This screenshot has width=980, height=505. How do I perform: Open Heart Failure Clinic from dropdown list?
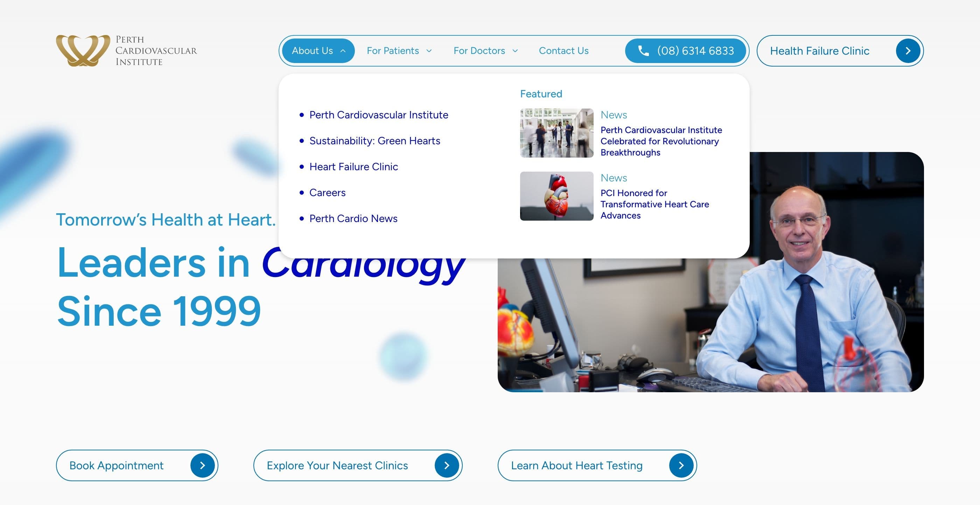click(x=353, y=167)
